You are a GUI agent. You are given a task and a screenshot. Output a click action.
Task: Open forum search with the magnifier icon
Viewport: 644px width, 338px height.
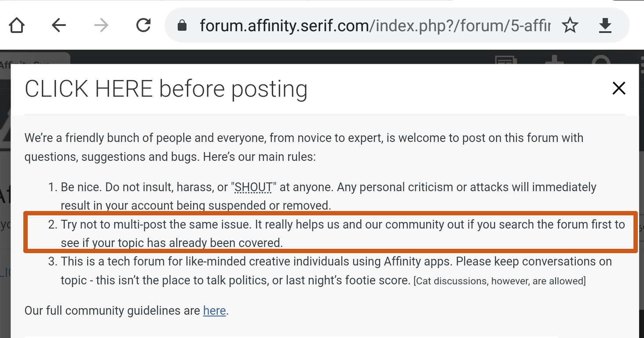tap(601, 62)
